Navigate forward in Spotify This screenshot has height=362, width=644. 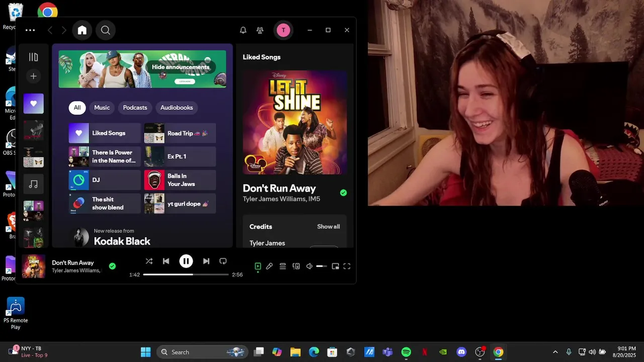(x=64, y=30)
